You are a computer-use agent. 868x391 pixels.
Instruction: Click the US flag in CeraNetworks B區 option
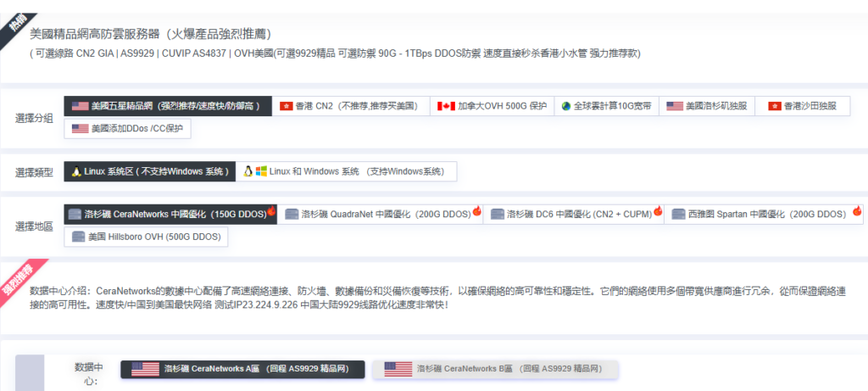click(398, 369)
